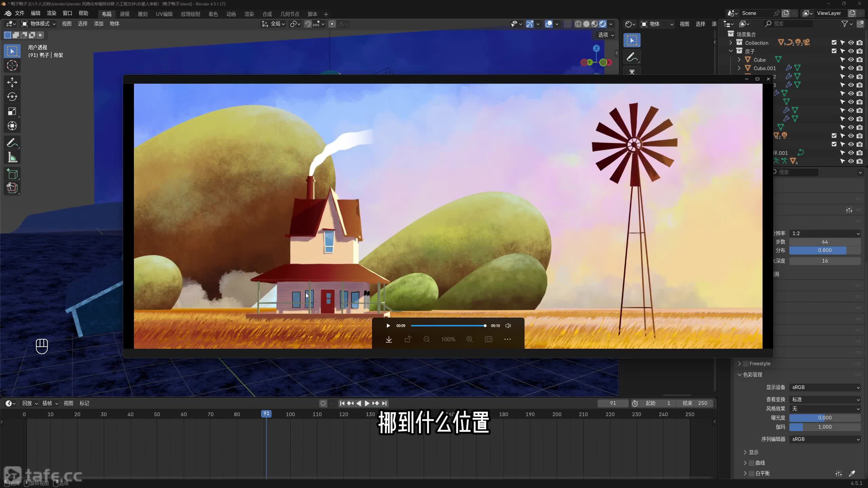
Task: Switch to rendered viewport shading
Action: 603,24
